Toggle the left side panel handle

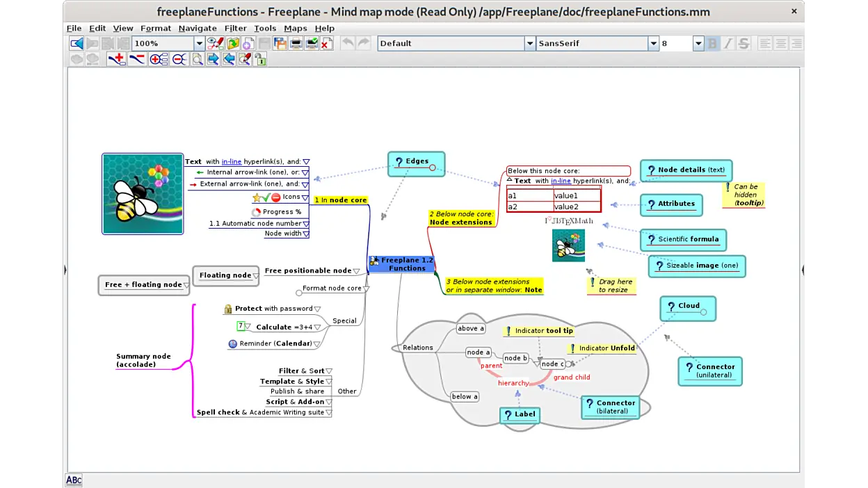pyautogui.click(x=65, y=270)
